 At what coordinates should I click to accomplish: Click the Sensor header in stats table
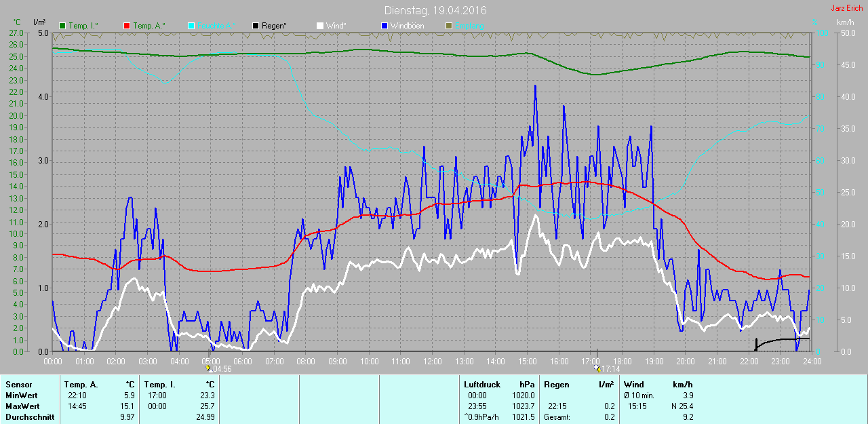point(18,385)
